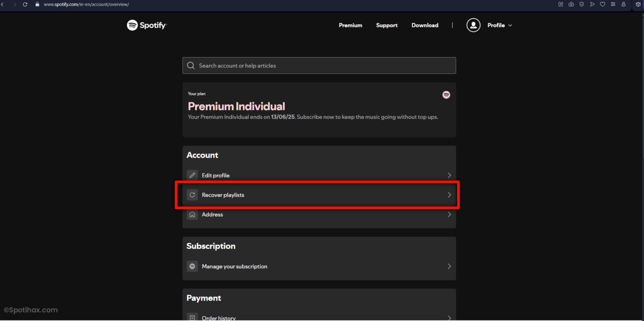644x321 pixels.
Task: Open the Easy Setup sliders icon
Action: coord(613,4)
